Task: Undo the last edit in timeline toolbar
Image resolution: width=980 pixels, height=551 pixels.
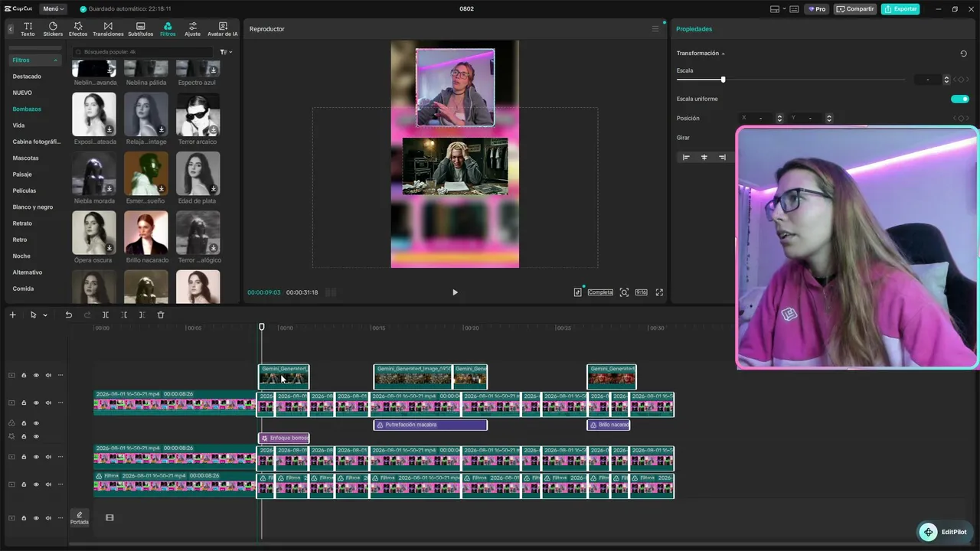Action: pos(68,315)
